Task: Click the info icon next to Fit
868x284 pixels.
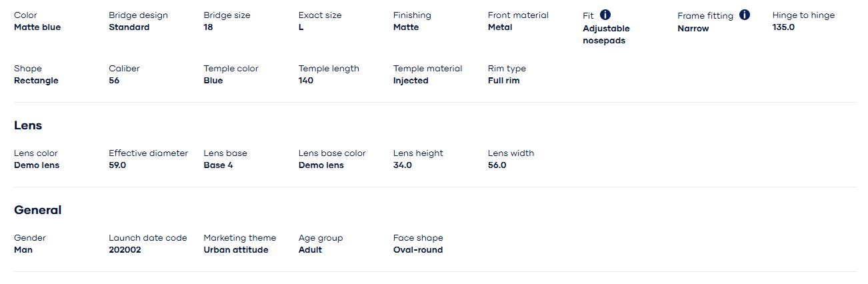Action: coord(605,15)
